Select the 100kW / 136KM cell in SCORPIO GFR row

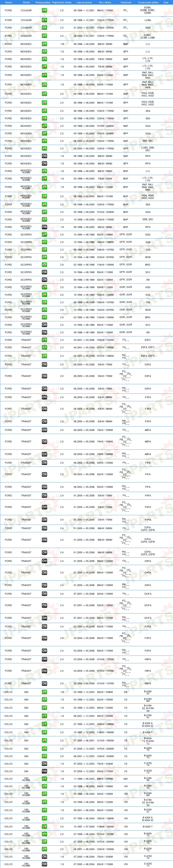tap(105, 242)
